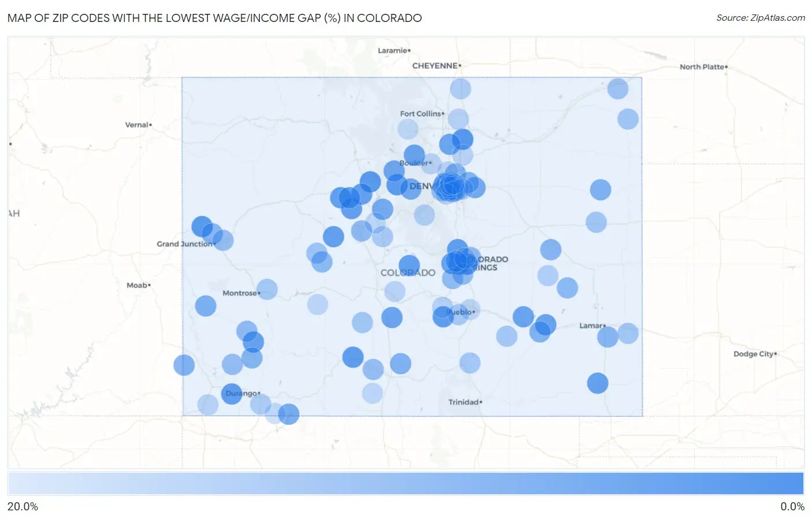
Task: Click the COLORADO state label
Action: click(x=408, y=272)
